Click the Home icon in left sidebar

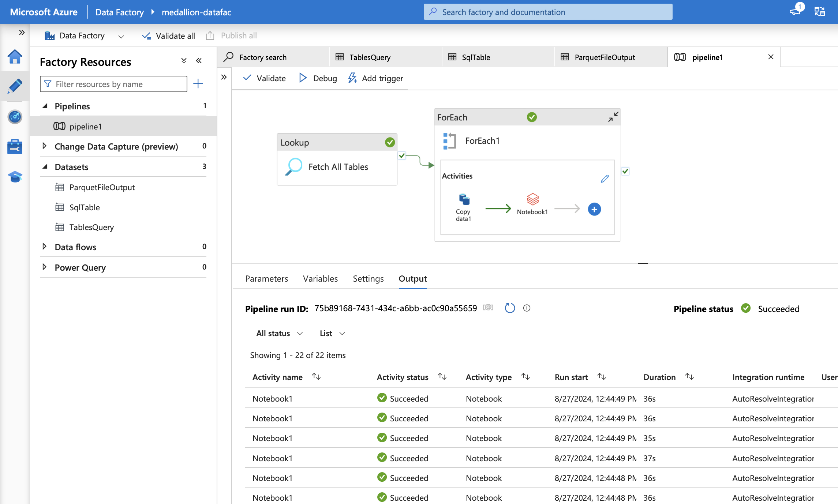[15, 57]
